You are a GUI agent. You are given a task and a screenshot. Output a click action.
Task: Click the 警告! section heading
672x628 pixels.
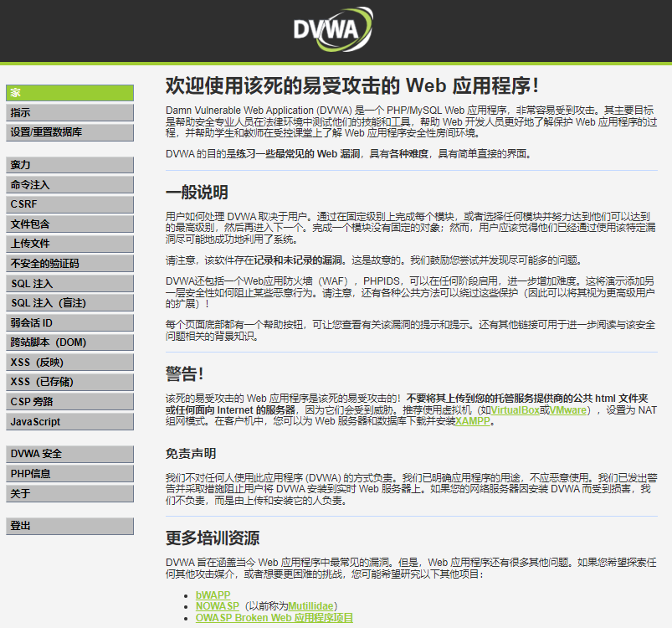click(x=185, y=373)
